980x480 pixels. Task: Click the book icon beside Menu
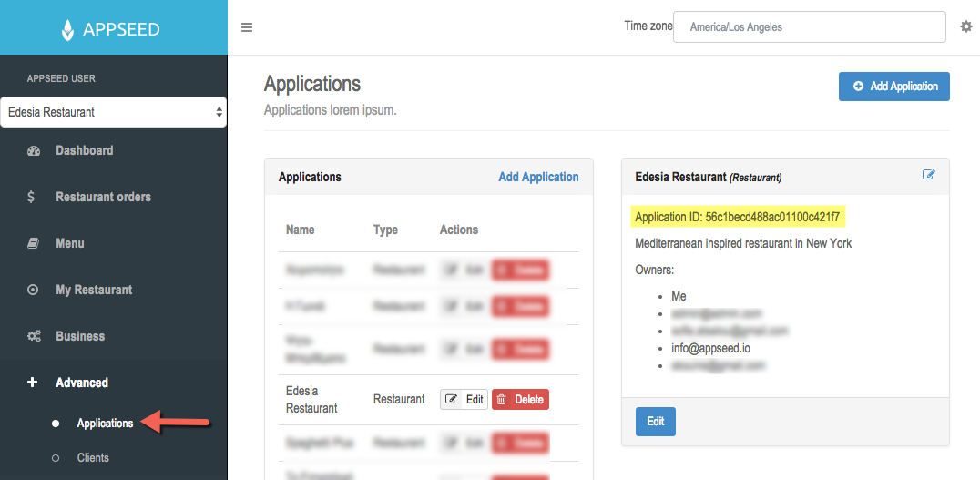coord(33,243)
